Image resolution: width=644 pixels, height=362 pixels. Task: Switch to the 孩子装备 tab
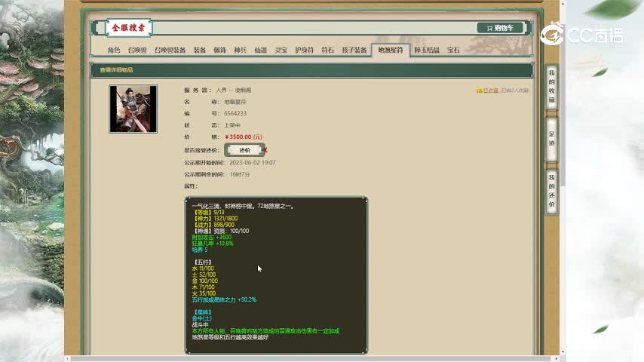point(354,50)
